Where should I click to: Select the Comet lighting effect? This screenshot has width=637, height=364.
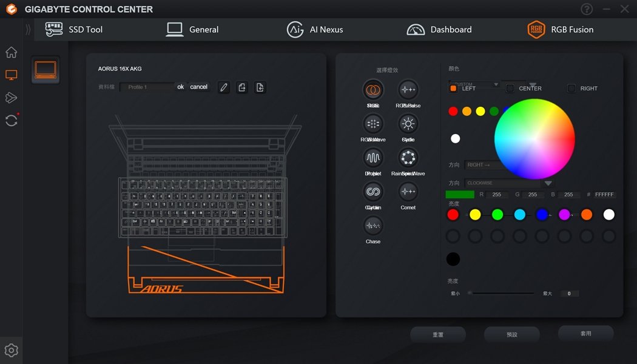click(x=408, y=191)
